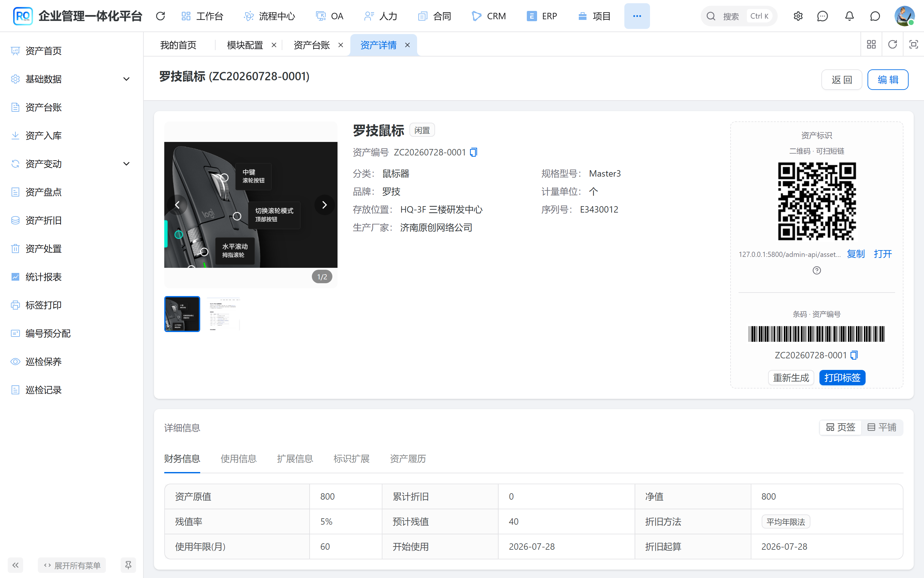Viewport: 924px width, 578px height.
Task: Click the asset QR code image
Action: click(817, 201)
